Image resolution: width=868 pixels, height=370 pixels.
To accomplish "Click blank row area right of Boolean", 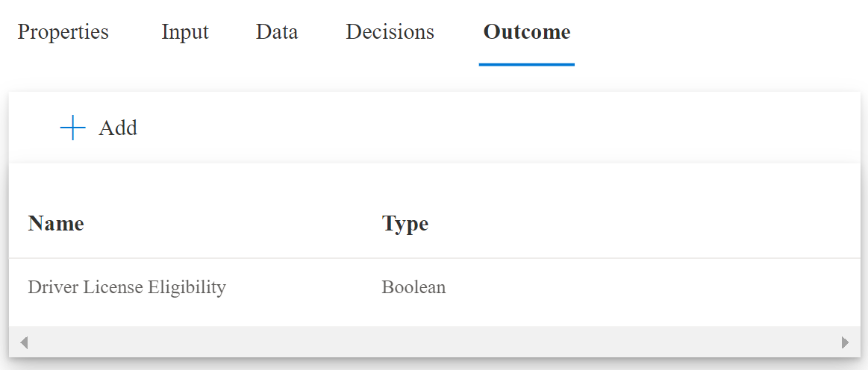I will pos(634,287).
